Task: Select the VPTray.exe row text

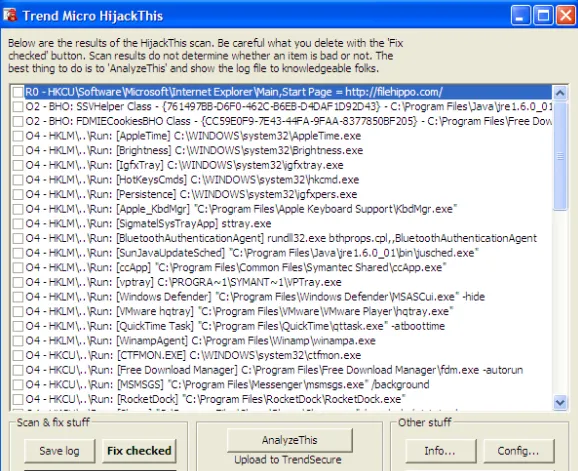Action: click(184, 282)
